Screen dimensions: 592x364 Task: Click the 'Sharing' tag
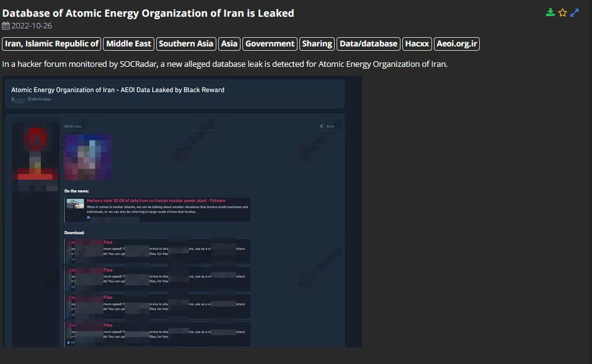pyautogui.click(x=317, y=44)
